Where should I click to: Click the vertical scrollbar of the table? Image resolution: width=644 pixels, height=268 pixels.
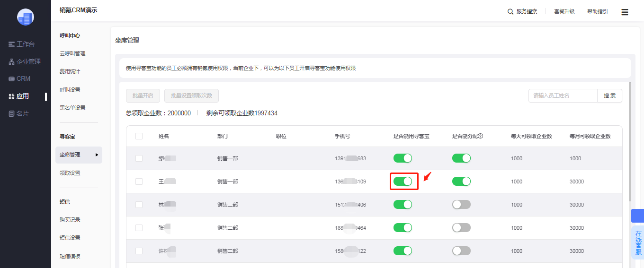[629, 142]
